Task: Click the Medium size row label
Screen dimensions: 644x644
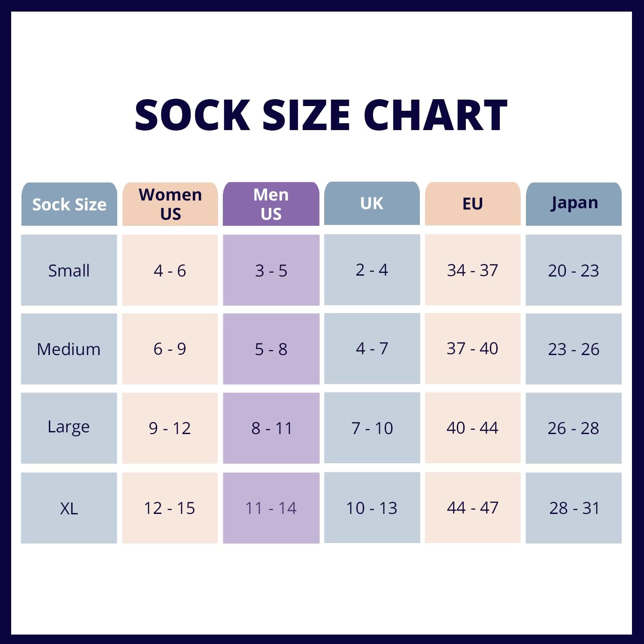Action: 69,349
